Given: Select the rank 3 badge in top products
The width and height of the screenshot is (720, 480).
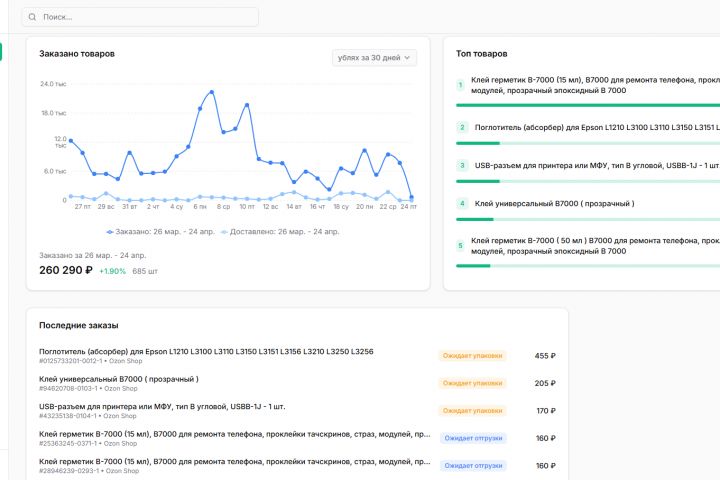Looking at the screenshot, I should pyautogui.click(x=462, y=165).
